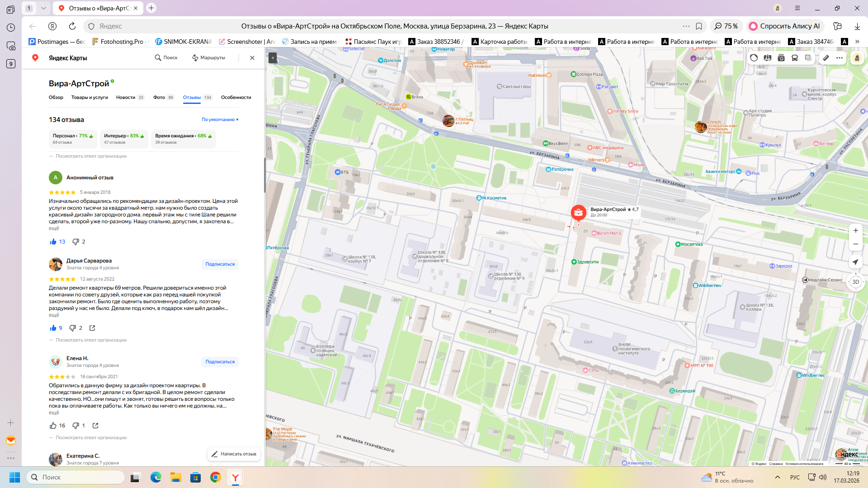The width and height of the screenshot is (868, 488).
Task: Click Написать отзыв button
Action: tap(234, 454)
